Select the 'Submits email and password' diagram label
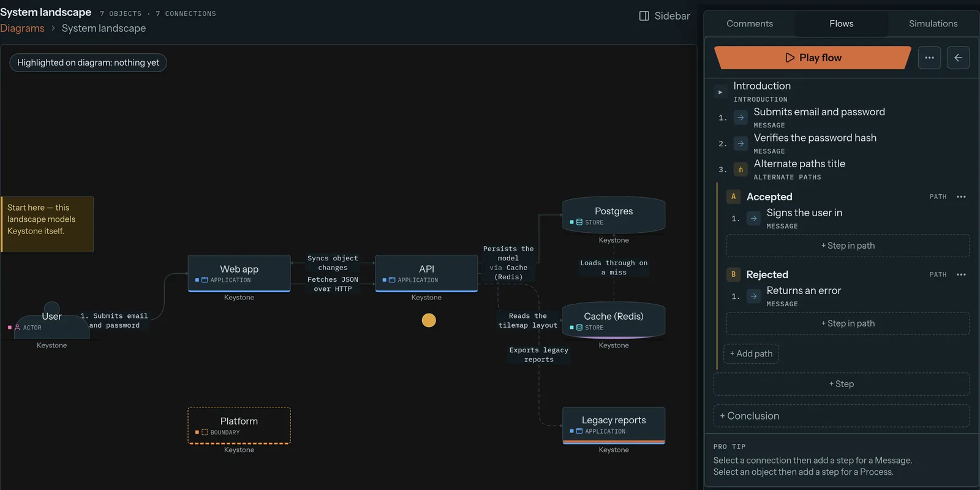980x490 pixels. point(115,320)
